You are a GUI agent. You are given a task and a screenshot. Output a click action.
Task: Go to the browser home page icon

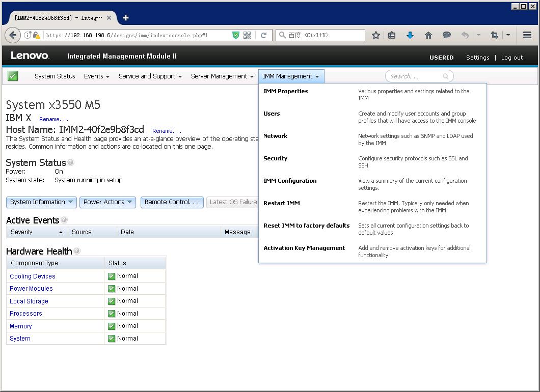pyautogui.click(x=428, y=35)
